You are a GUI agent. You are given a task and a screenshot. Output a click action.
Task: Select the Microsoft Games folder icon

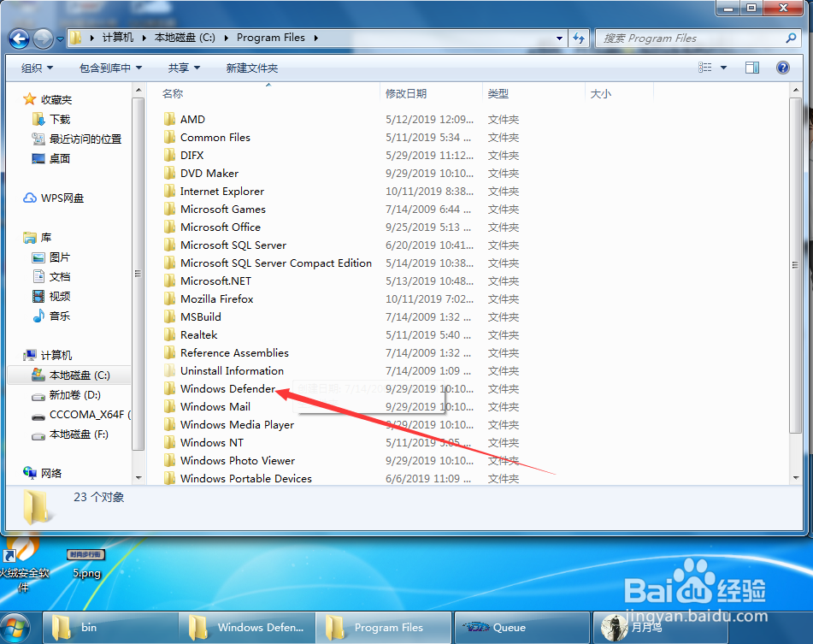tap(169, 210)
